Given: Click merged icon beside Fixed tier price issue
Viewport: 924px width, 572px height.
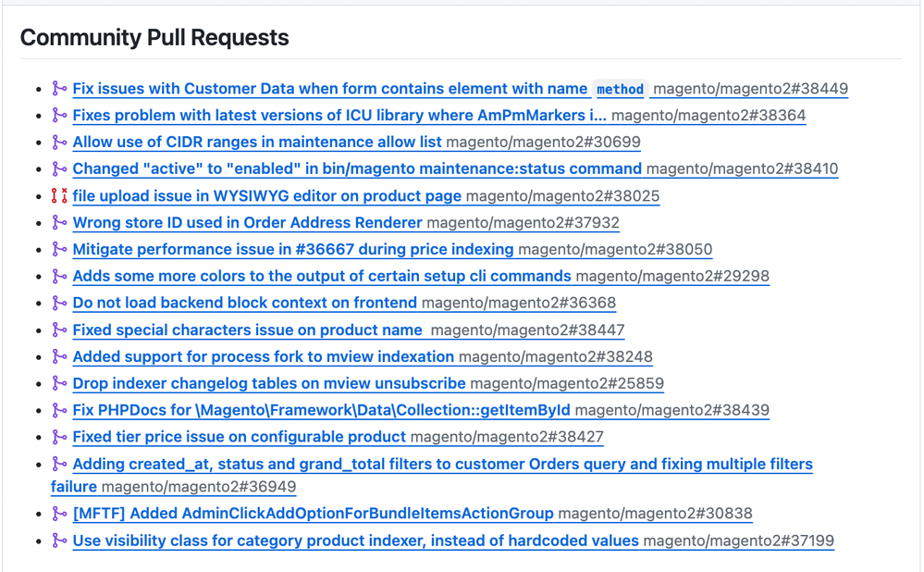Looking at the screenshot, I should (59, 437).
